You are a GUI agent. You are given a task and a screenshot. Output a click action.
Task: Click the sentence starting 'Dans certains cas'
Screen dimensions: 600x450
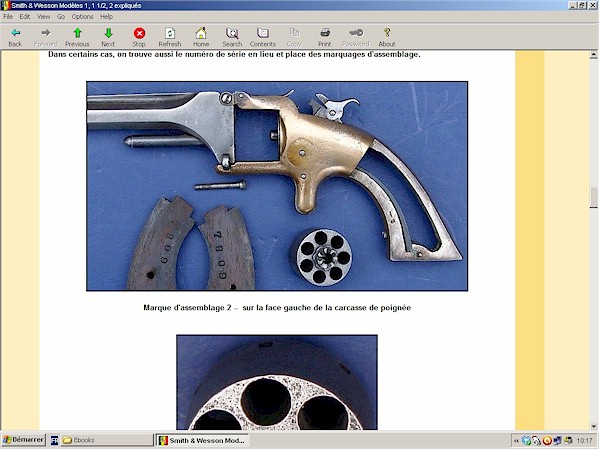[x=234, y=54]
